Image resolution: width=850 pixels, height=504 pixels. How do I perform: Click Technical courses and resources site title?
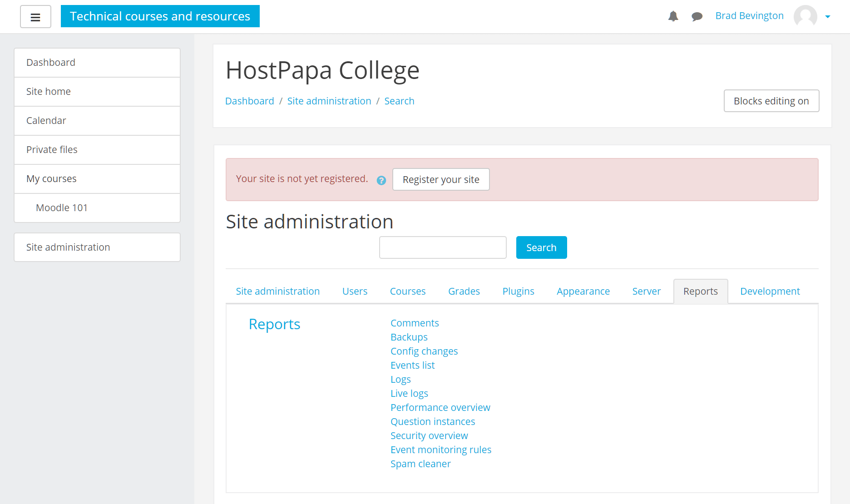[x=160, y=16]
